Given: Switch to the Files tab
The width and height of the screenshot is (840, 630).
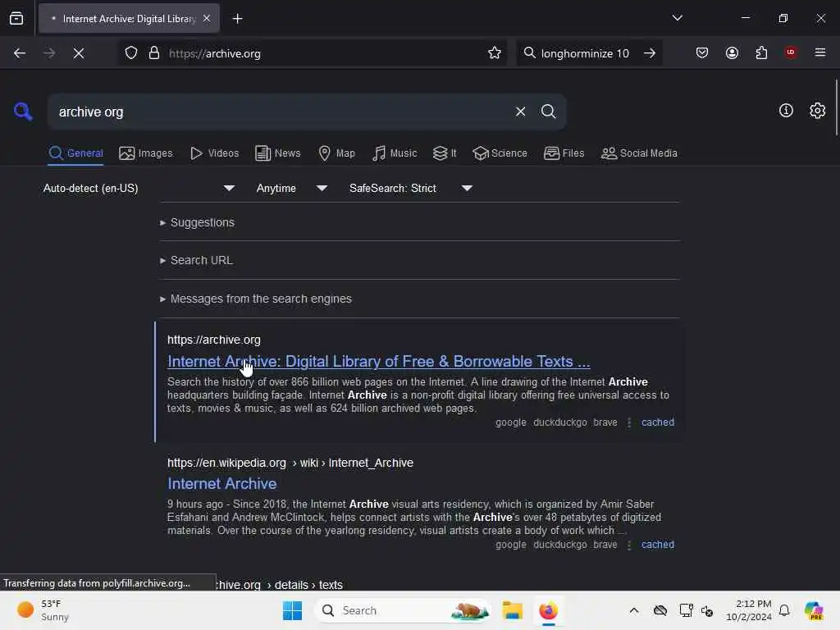Looking at the screenshot, I should point(564,153).
